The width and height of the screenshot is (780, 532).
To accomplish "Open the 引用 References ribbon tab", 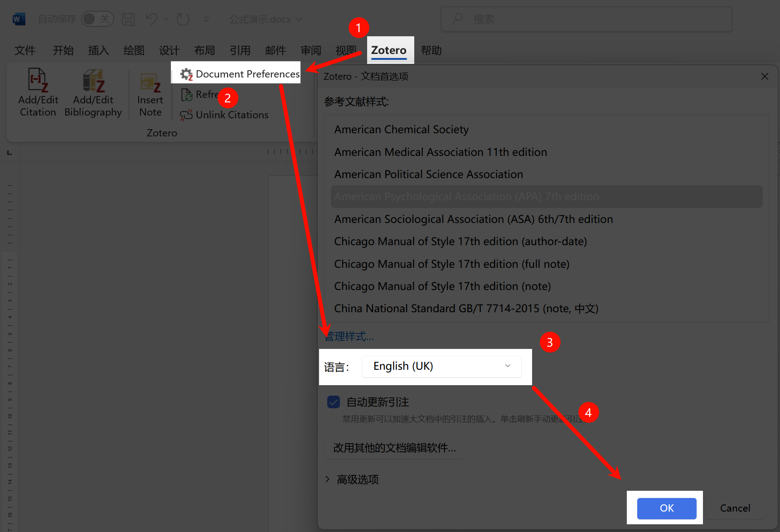I will pos(240,50).
